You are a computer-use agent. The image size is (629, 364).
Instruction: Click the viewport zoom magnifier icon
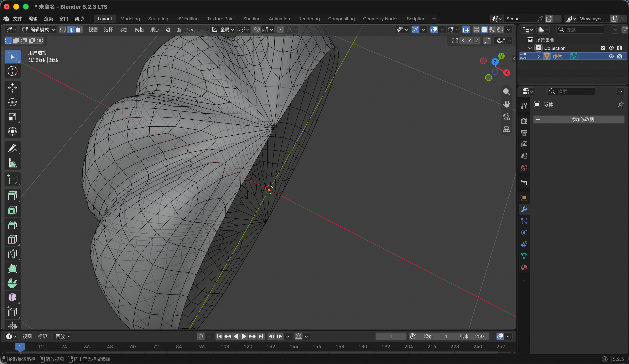[506, 92]
